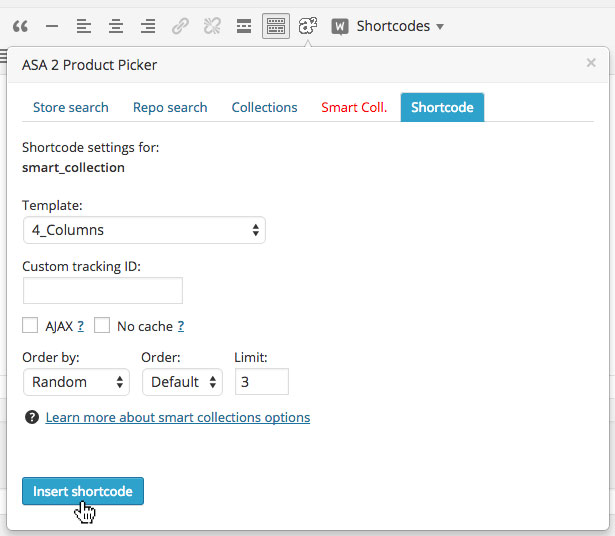Enable the AJAX checkbox
Screen dimensions: 615x536
30,325
